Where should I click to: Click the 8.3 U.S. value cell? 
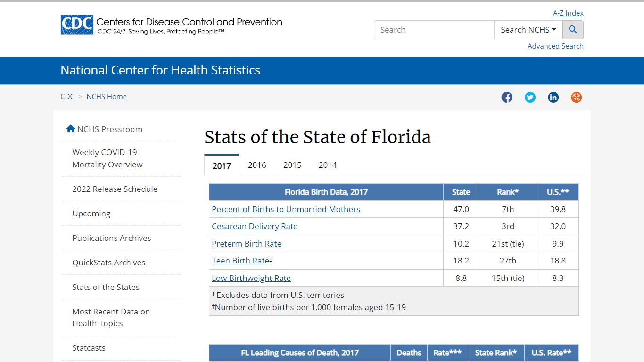coord(558,278)
